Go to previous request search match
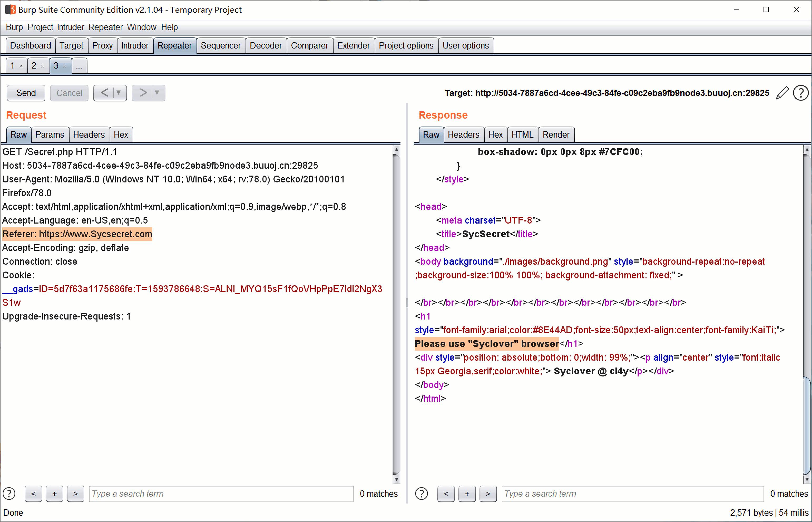Viewport: 812px width, 522px height. tap(33, 494)
